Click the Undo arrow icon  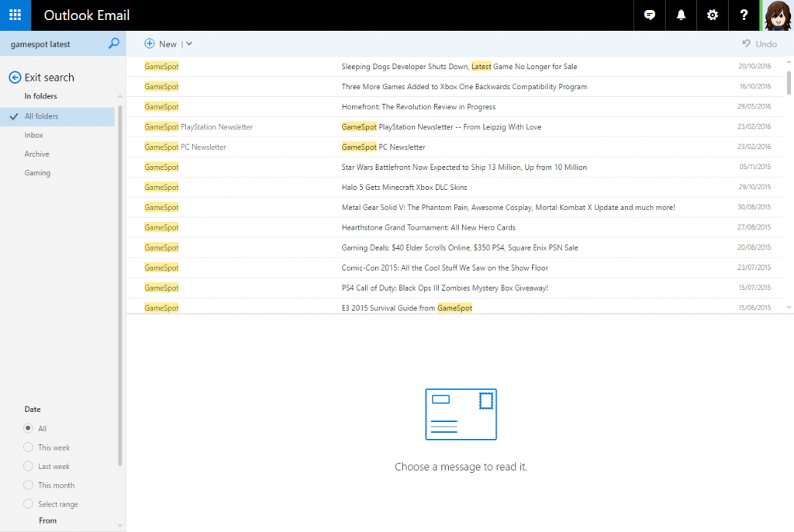tap(746, 43)
